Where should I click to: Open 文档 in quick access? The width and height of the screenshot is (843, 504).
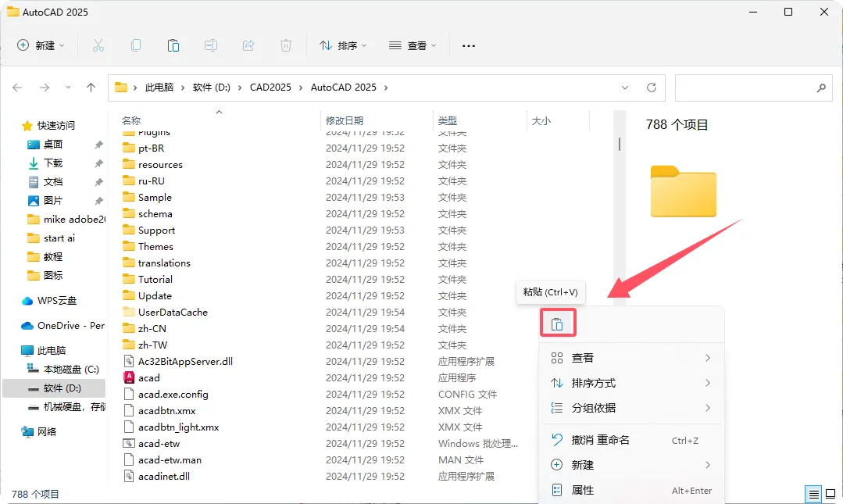[x=52, y=182]
